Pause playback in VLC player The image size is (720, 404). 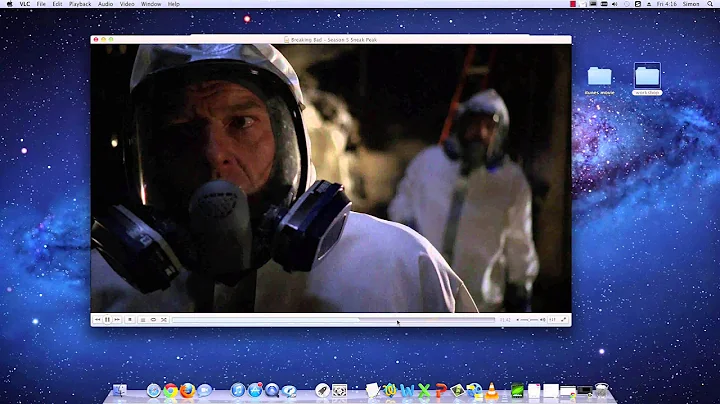107,320
